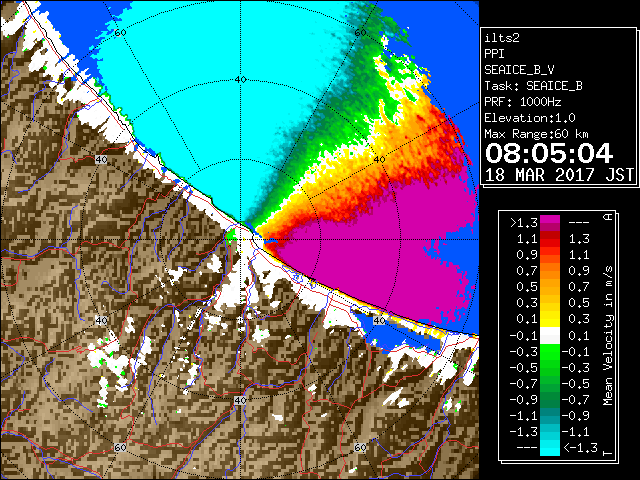Click the '40' label over the blue lagoon
The image size is (640, 480).
click(379, 320)
